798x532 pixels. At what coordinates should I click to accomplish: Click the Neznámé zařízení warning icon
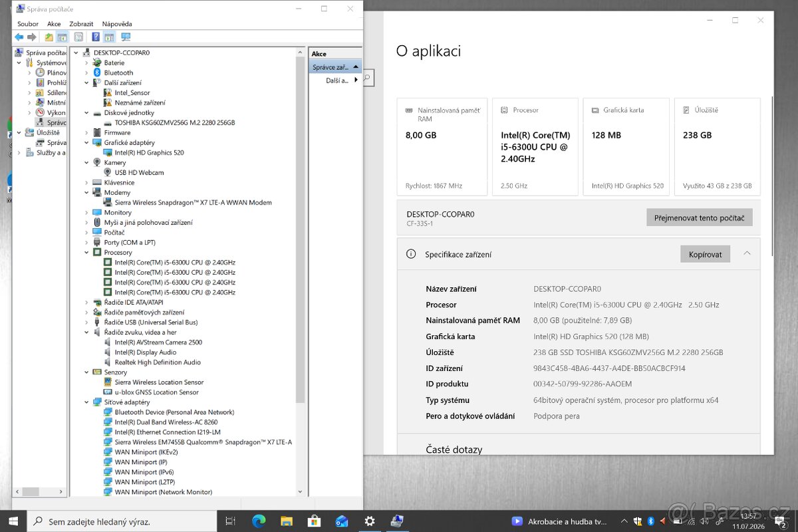(108, 102)
